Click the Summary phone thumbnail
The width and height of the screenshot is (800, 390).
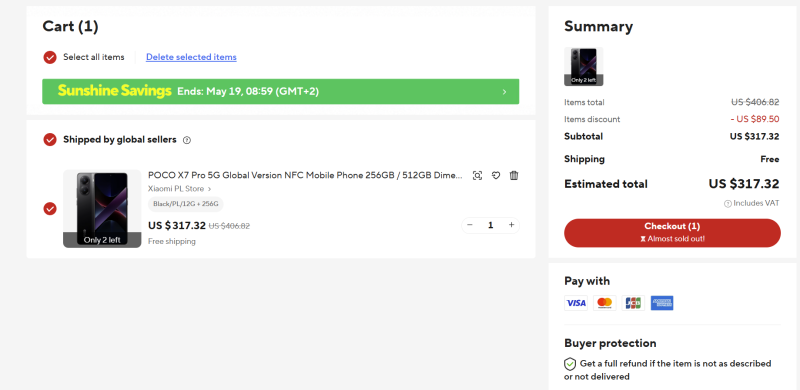pos(584,66)
